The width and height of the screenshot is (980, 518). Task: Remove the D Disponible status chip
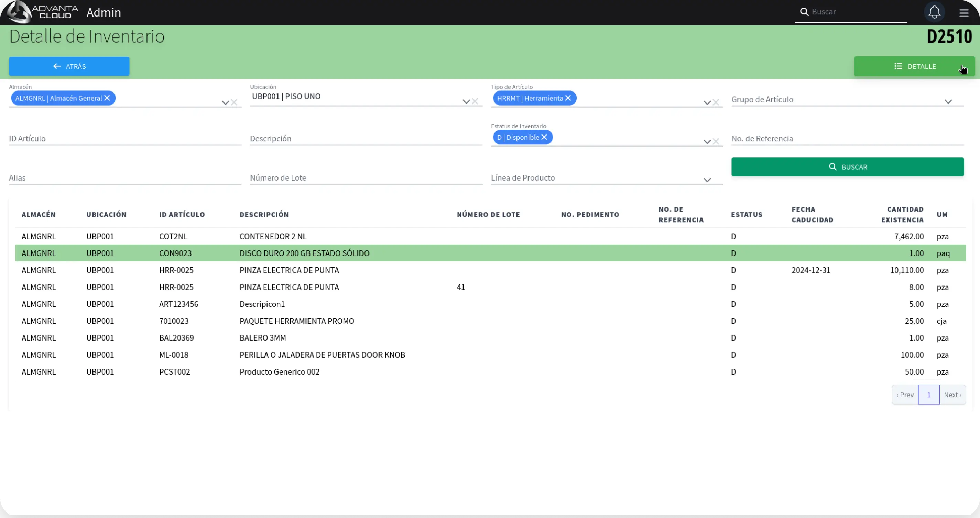544,137
